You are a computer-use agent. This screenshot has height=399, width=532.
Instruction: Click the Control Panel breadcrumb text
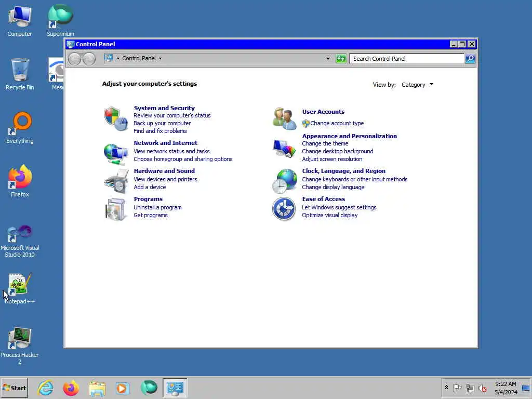[x=139, y=58]
